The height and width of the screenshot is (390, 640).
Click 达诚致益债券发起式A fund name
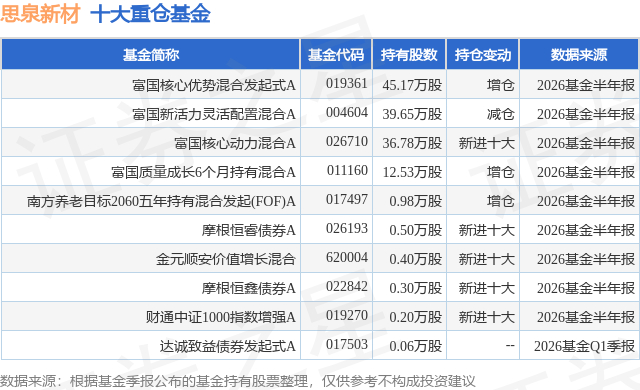227,346
